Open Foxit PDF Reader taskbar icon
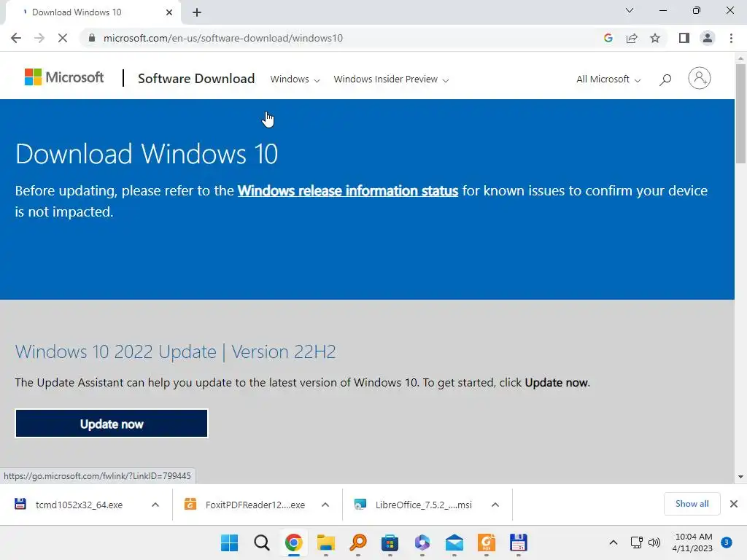Viewport: 747px width, 560px height. [486, 542]
